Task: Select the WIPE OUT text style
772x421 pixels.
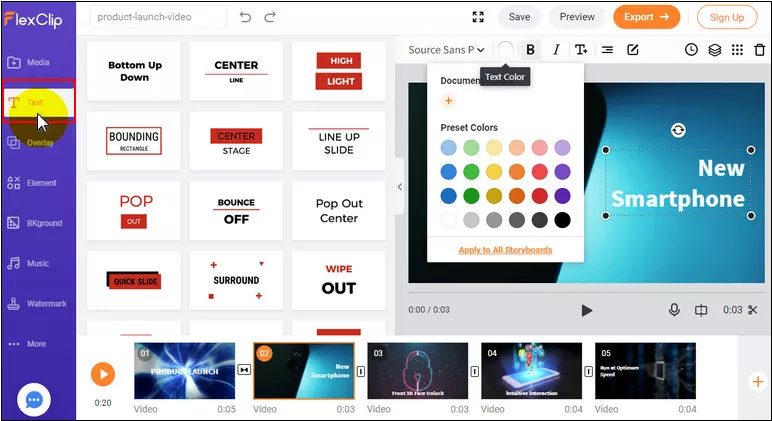Action: point(339,281)
